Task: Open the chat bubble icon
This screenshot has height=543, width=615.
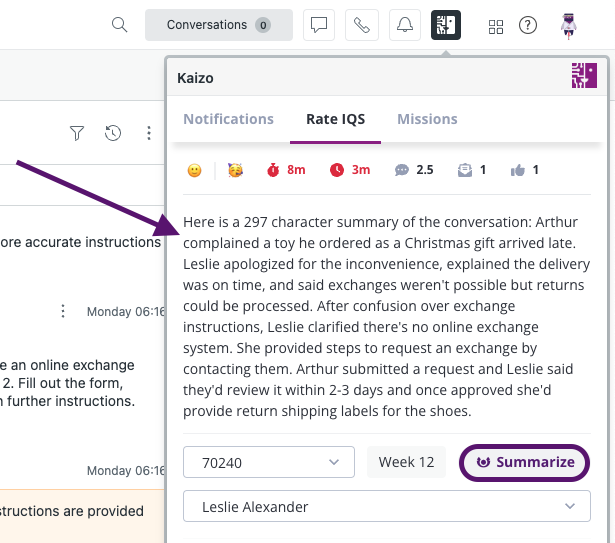Action: click(318, 25)
